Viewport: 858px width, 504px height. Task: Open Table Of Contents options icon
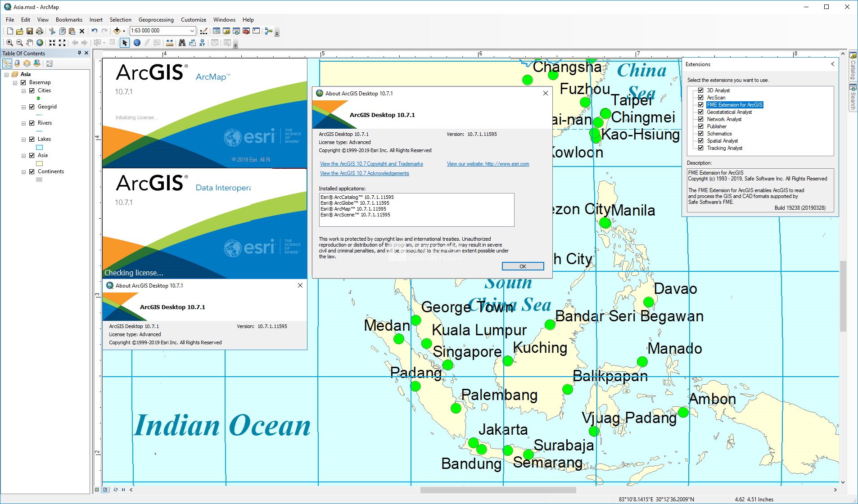[50, 63]
